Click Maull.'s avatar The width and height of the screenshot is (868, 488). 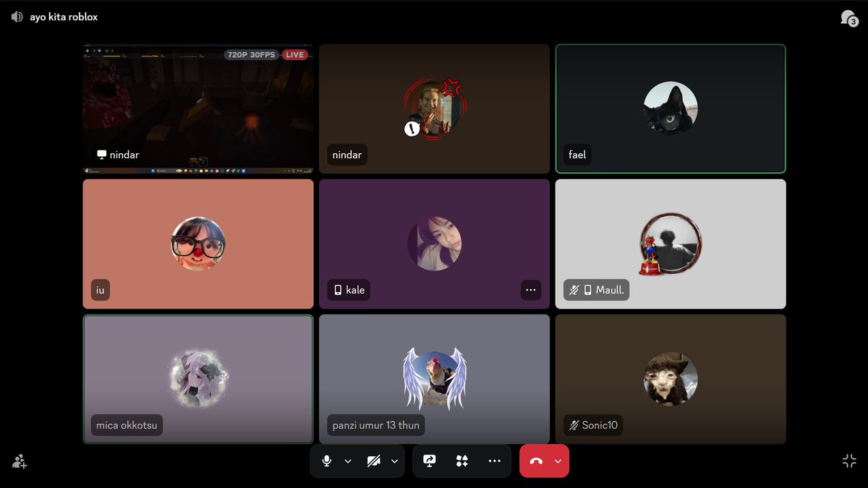pos(671,244)
